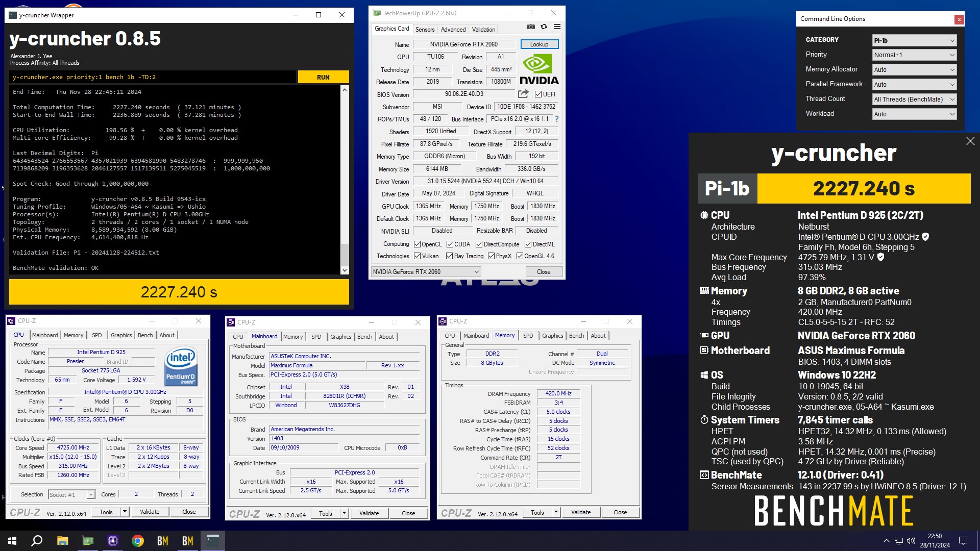Toggle the PhysX checkbox

click(x=491, y=256)
